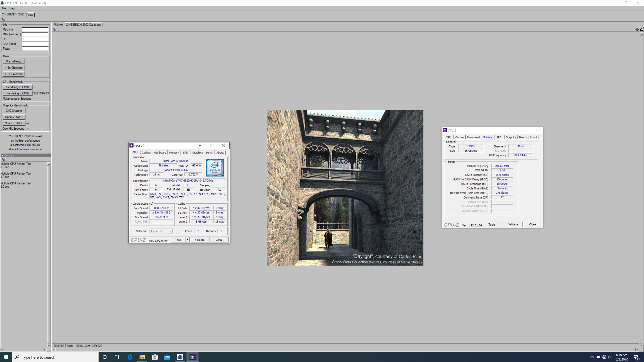
Task: Click Validate in right CPU-Z window
Action: pos(513,225)
